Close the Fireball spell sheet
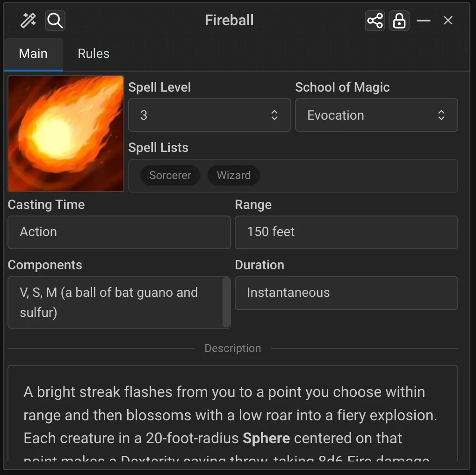The image size is (476, 475). (448, 21)
